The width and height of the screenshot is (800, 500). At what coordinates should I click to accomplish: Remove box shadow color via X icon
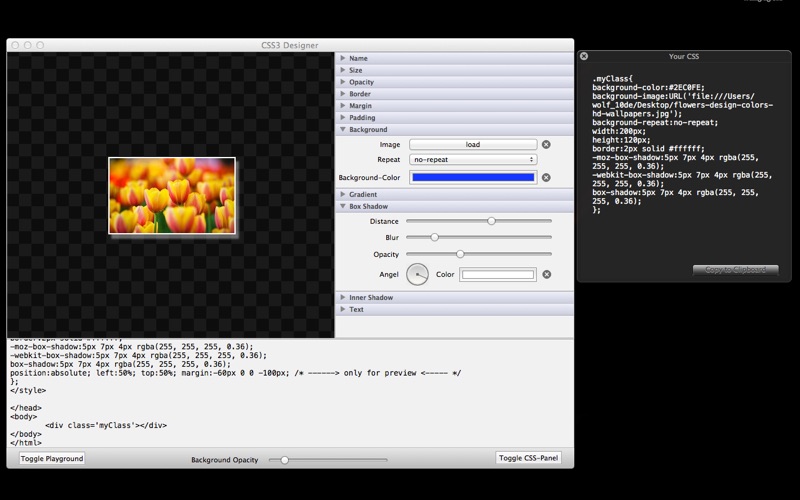(546, 274)
